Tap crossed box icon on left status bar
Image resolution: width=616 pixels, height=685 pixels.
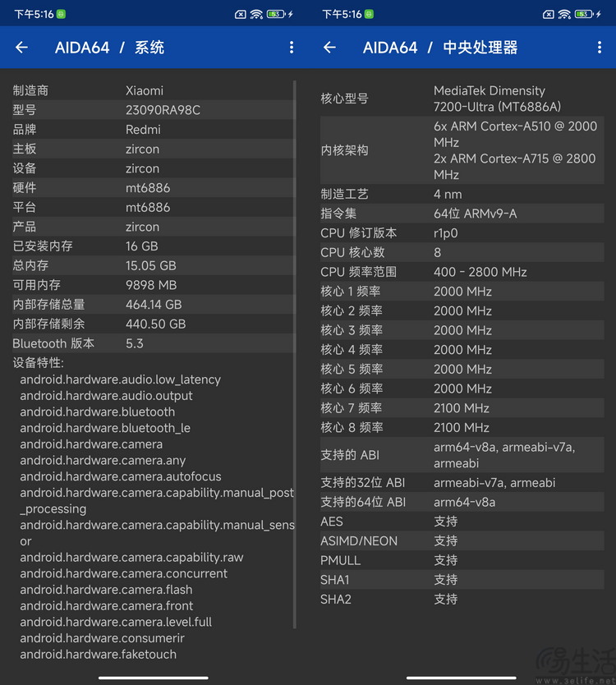click(241, 15)
